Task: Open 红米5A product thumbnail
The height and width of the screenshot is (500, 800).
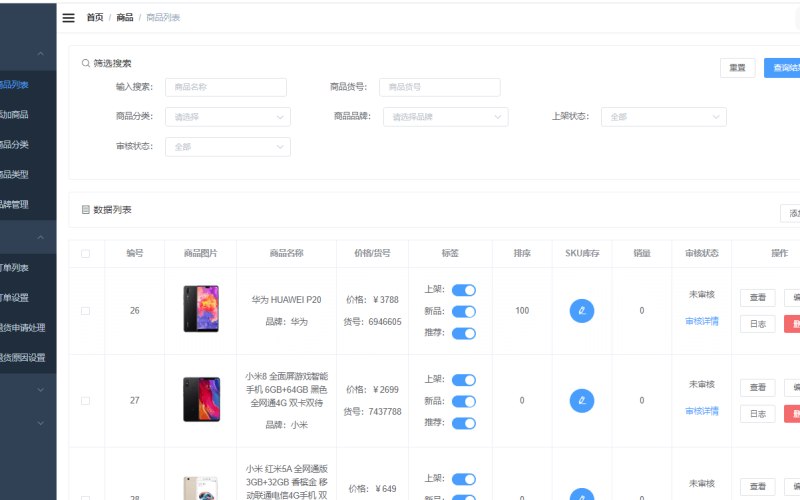Action: coord(201,488)
